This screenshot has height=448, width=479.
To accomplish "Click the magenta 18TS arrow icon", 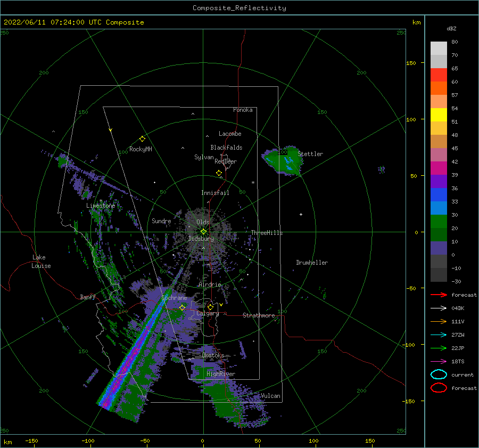I will pyautogui.click(x=439, y=362).
